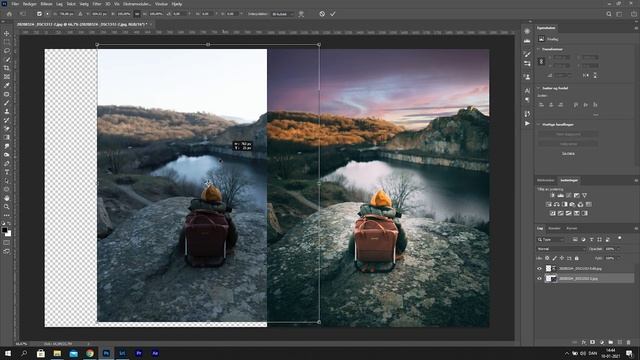Hide the top layer via eye icon

tap(539, 269)
